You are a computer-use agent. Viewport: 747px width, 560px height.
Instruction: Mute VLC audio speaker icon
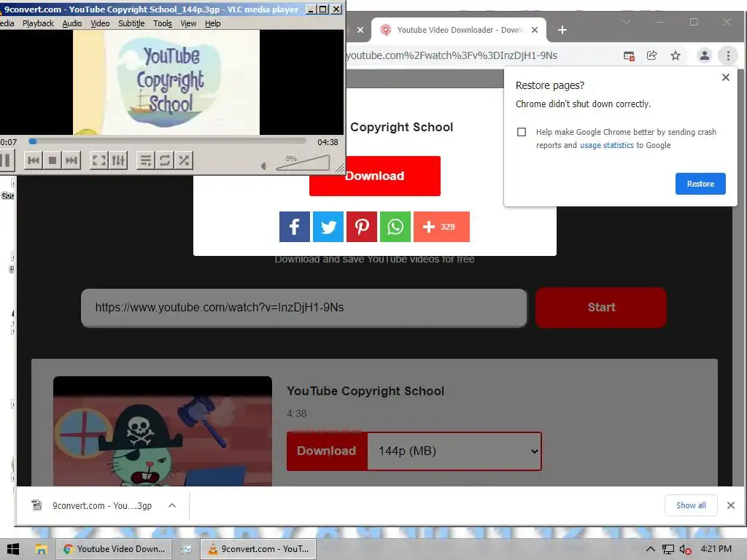pyautogui.click(x=264, y=166)
